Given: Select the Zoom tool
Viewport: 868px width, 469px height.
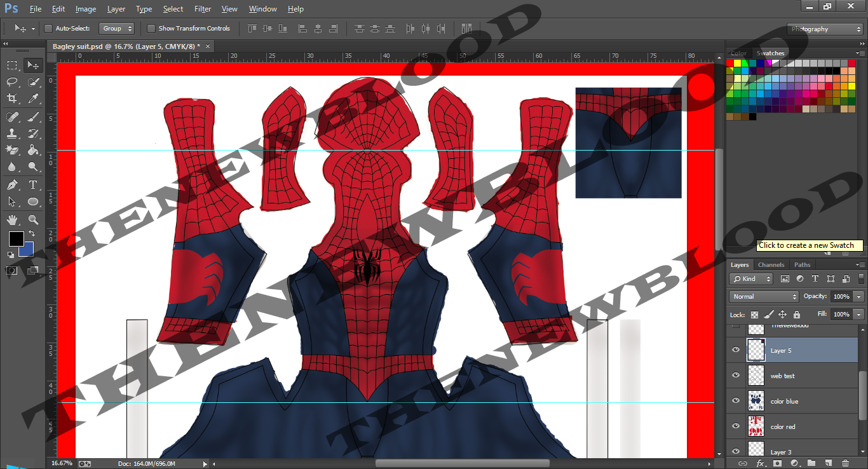Looking at the screenshot, I should pyautogui.click(x=33, y=220).
